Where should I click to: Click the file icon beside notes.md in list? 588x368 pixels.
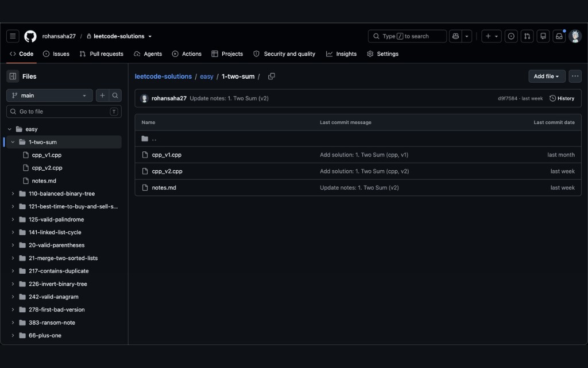point(145,188)
